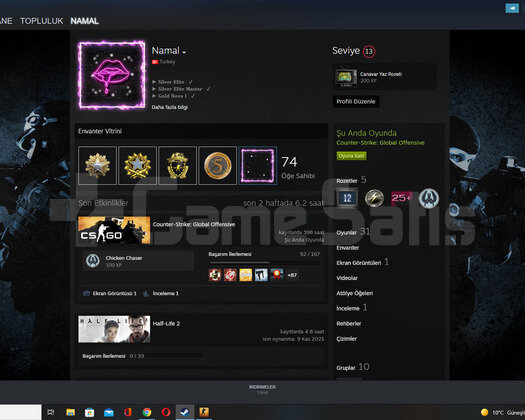This screenshot has height=420, width=525.
Task: Launch Opera browser from the taskbar
Action: (x=166, y=412)
